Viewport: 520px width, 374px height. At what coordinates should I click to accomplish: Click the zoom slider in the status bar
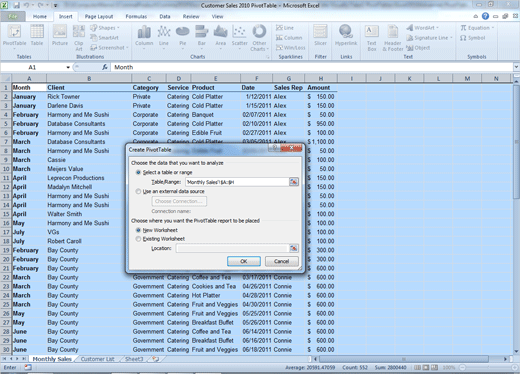click(488, 367)
